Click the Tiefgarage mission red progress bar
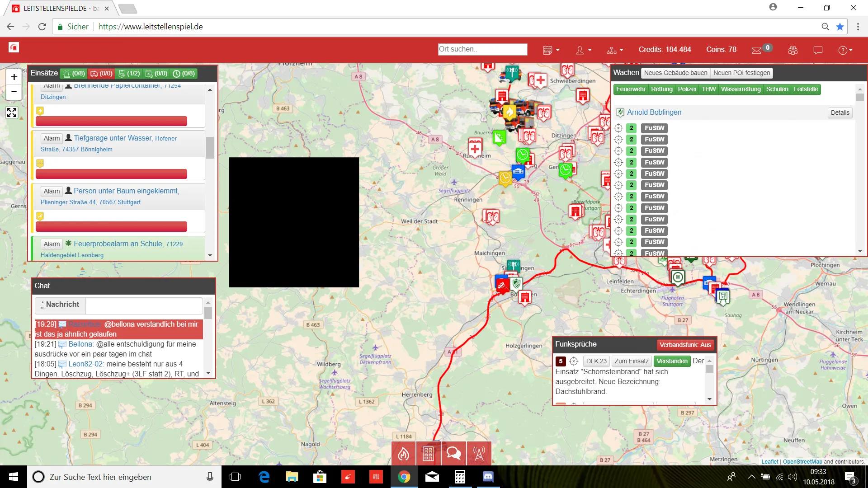The image size is (868, 488). click(111, 174)
